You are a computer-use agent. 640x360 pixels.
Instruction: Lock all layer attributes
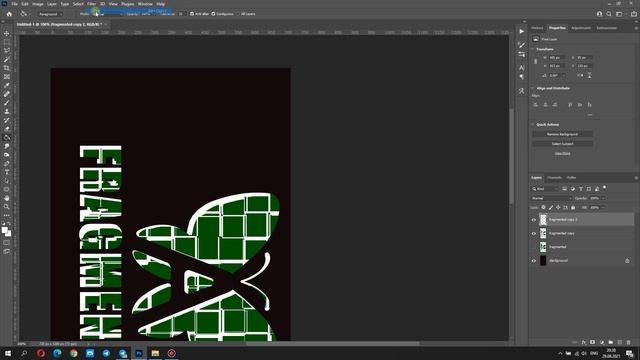(573, 208)
